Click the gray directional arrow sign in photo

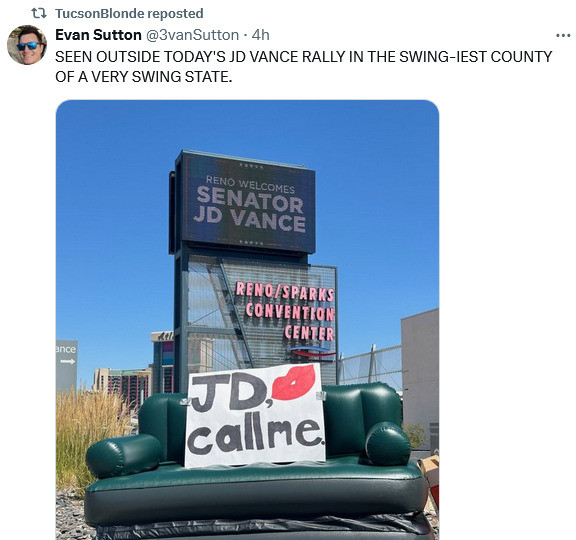pos(66,366)
